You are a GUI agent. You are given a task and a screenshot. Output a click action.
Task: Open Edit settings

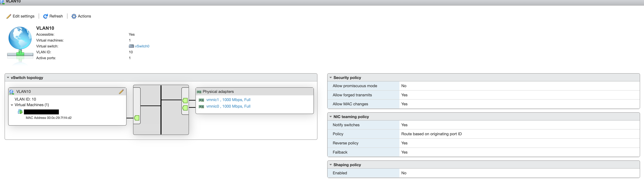(x=21, y=16)
